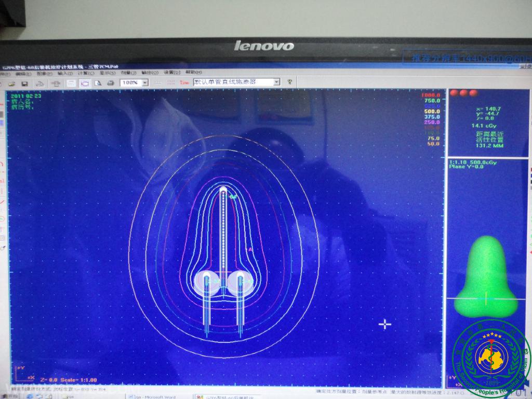Click the print preview magnifier icon
Screen dimensions: 532x399
coord(98,83)
